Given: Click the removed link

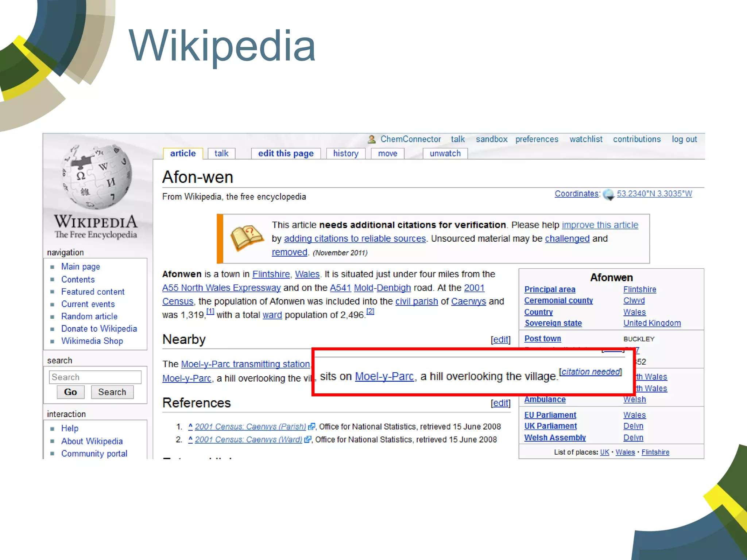Looking at the screenshot, I should coord(290,252).
